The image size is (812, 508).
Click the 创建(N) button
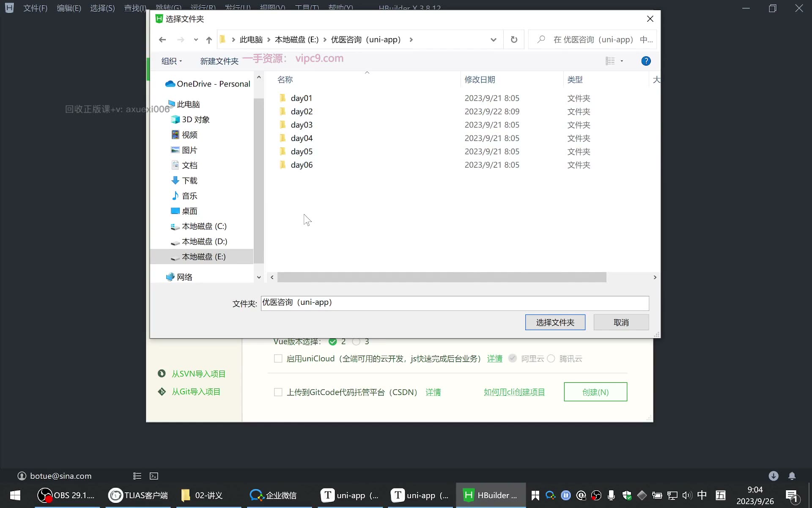point(595,392)
